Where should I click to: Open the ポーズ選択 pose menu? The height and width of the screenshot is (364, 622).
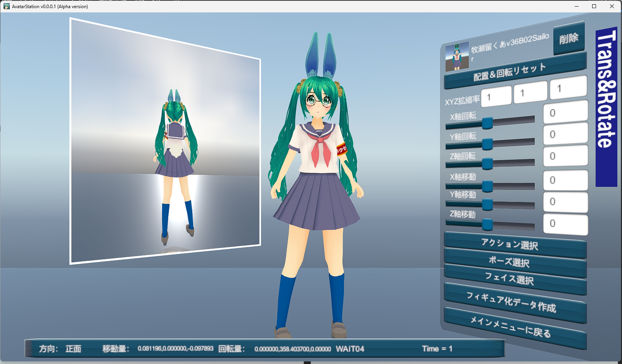(x=514, y=262)
